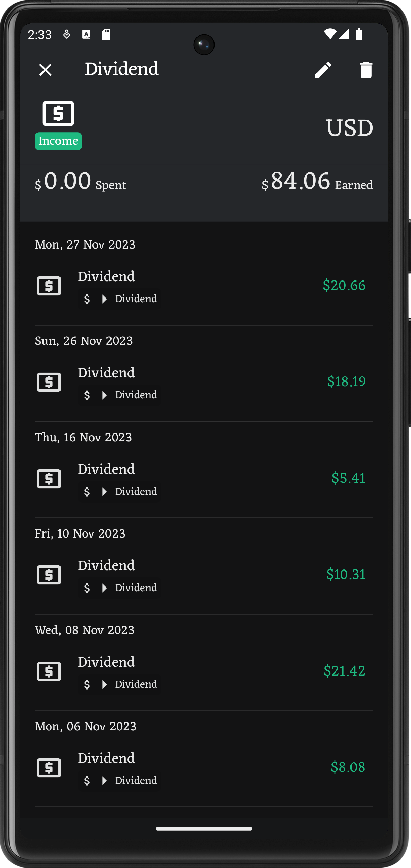Tap the $84.06 Earned total
Screen dimensions: 411x868
(x=317, y=181)
